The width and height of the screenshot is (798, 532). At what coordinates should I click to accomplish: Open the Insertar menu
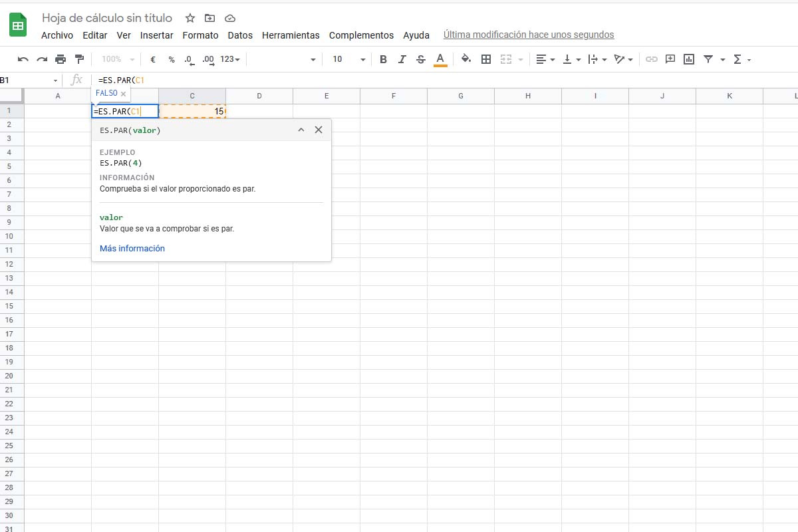tap(156, 35)
